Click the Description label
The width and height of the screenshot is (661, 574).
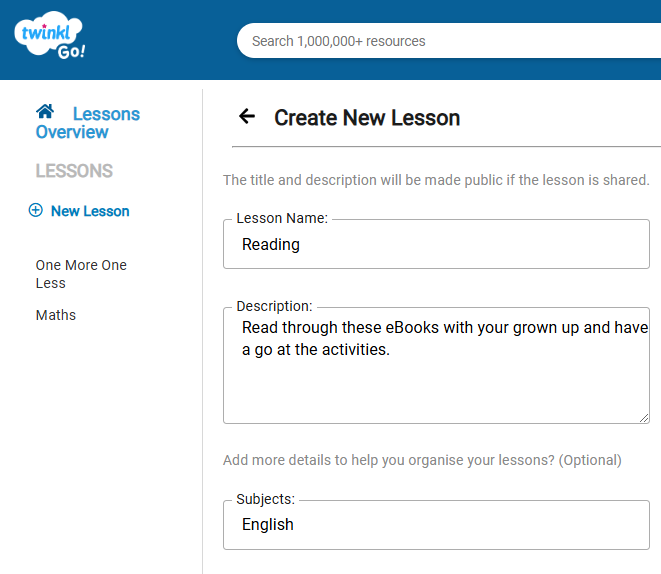pyautogui.click(x=274, y=306)
